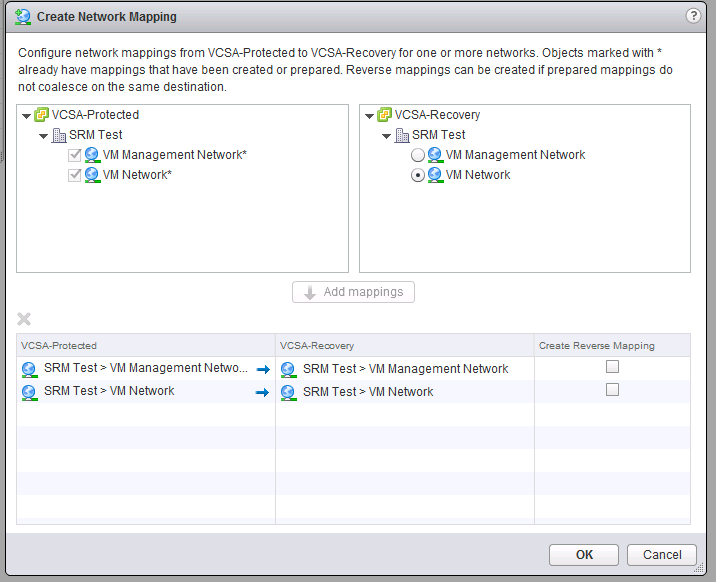Collapse the VCSA-Recovery tree node
The image size is (716, 582).
pos(370,116)
